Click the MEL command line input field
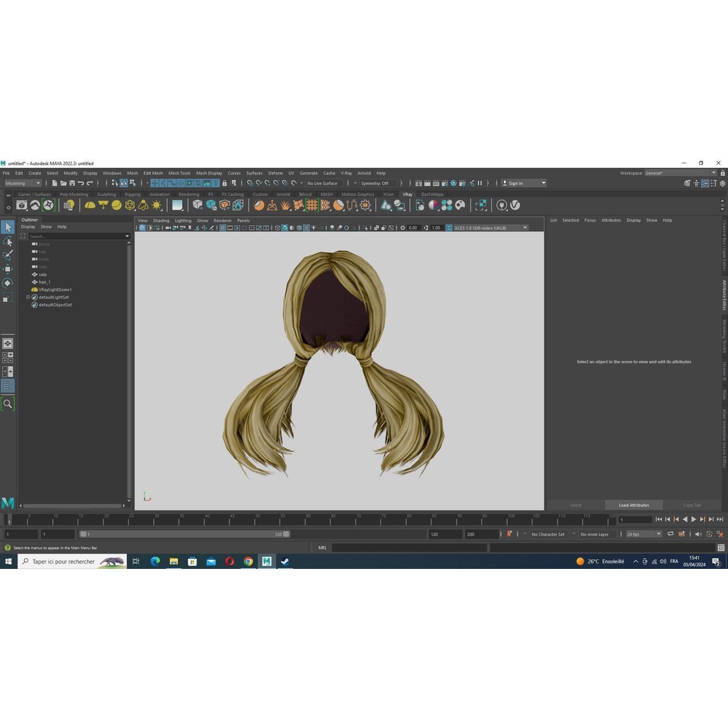 tap(410, 548)
